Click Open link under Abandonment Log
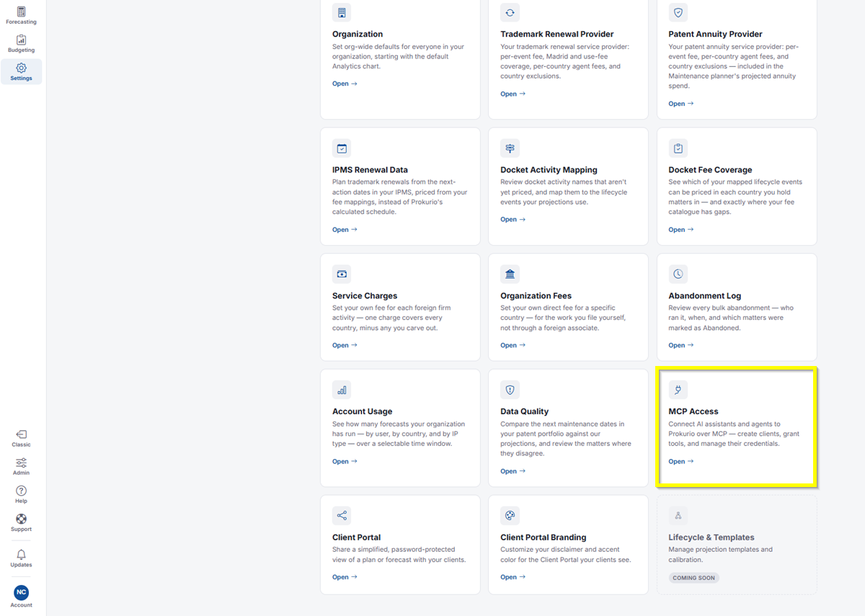865x616 pixels. 680,345
